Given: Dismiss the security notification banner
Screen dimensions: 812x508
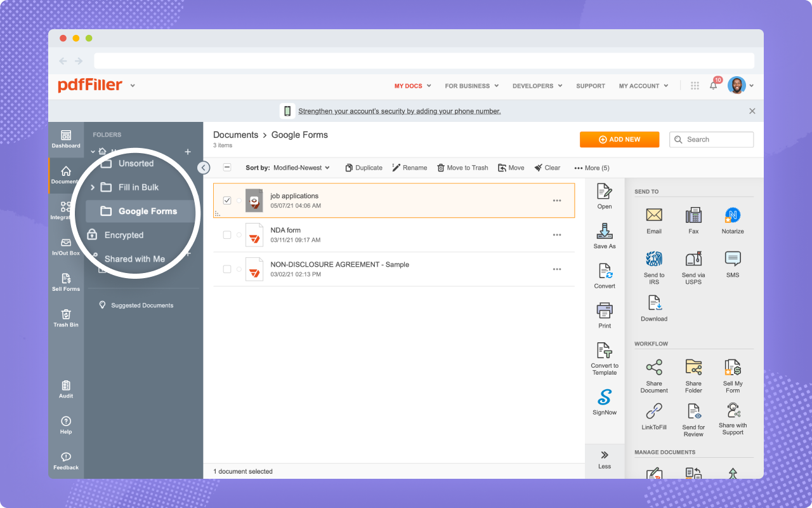Looking at the screenshot, I should click(752, 111).
